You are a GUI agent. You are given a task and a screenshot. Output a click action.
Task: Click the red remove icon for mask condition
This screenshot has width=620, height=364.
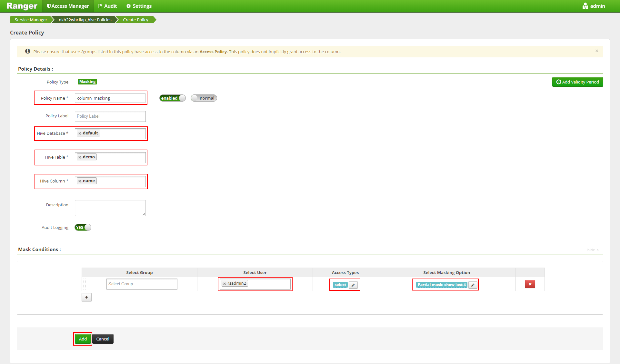point(530,284)
